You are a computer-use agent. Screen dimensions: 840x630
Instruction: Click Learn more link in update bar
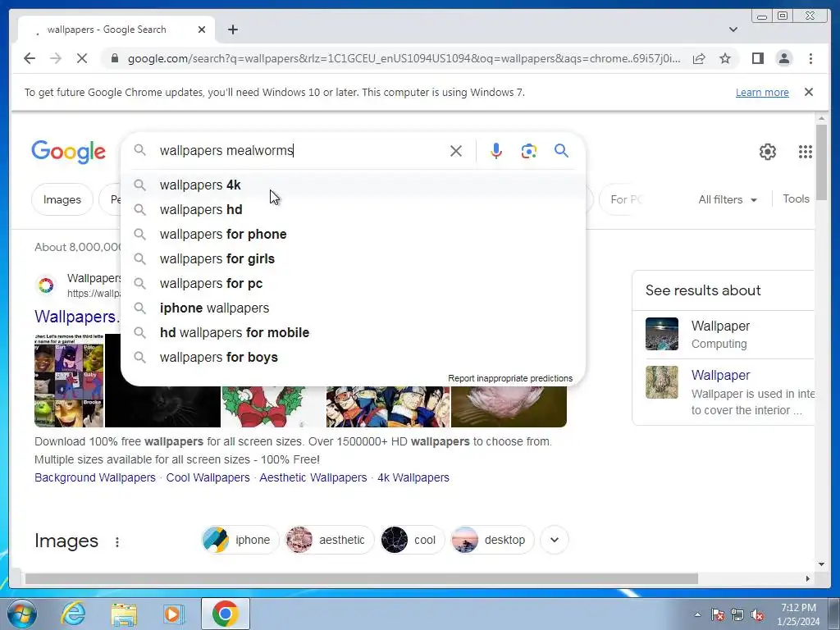pos(762,92)
